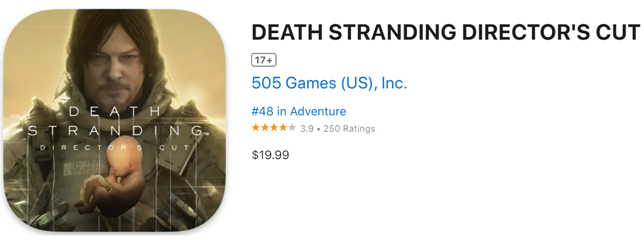The image size is (644, 240).
Task: Open the 505 Games (US), Inc. developer page
Action: point(329,83)
